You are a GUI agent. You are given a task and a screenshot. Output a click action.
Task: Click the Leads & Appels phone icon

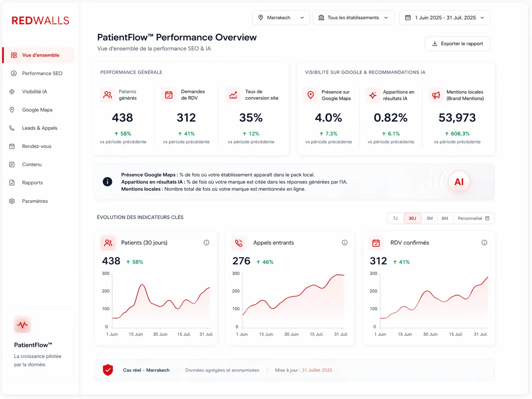(x=12, y=128)
